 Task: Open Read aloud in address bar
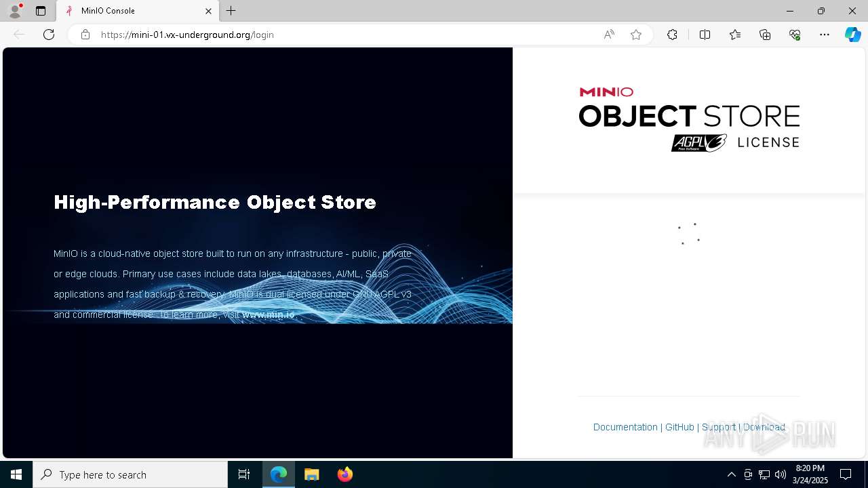coord(609,35)
